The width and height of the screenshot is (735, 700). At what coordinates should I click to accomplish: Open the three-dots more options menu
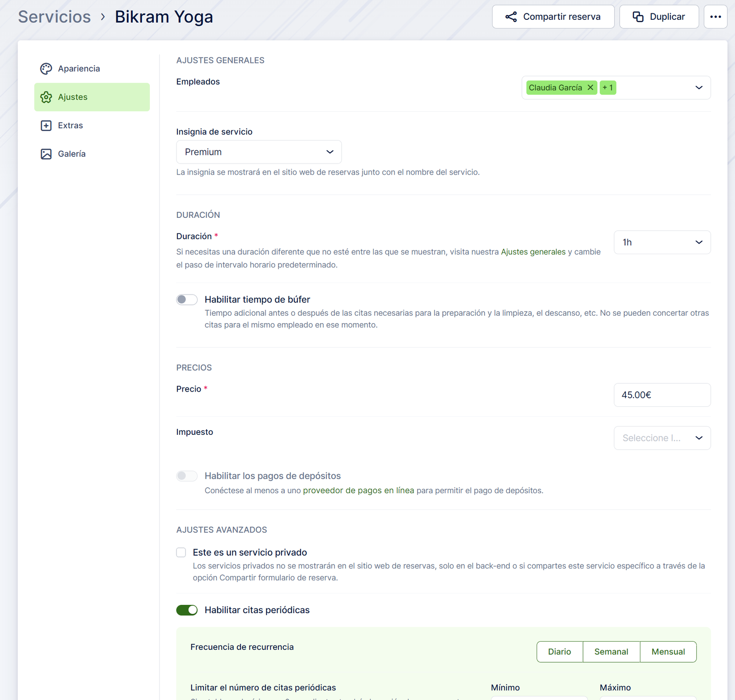[x=715, y=17]
